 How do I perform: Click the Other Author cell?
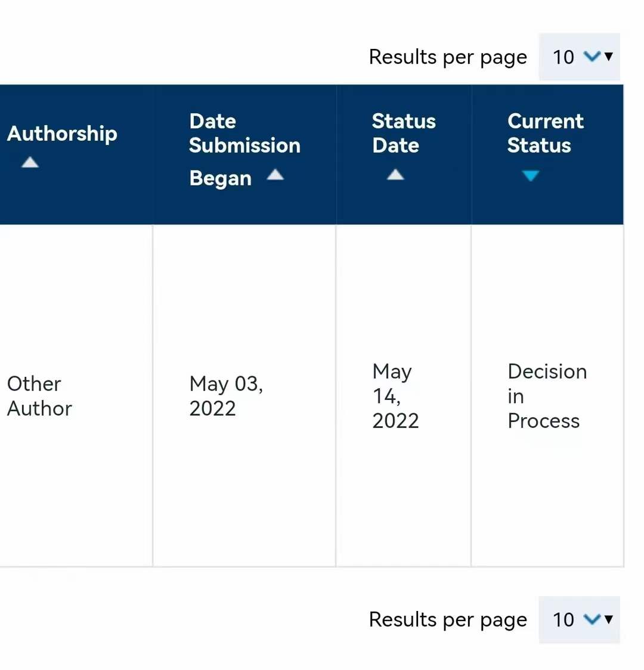(39, 396)
